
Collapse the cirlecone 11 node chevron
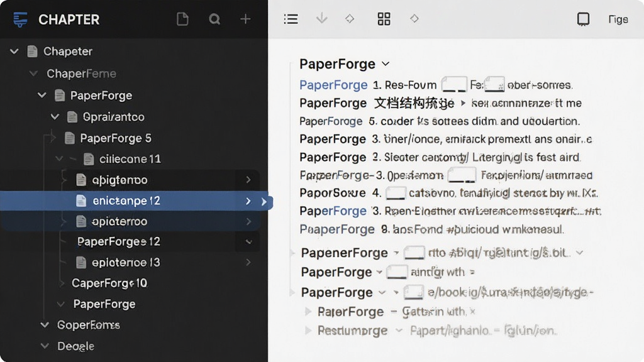59,159
